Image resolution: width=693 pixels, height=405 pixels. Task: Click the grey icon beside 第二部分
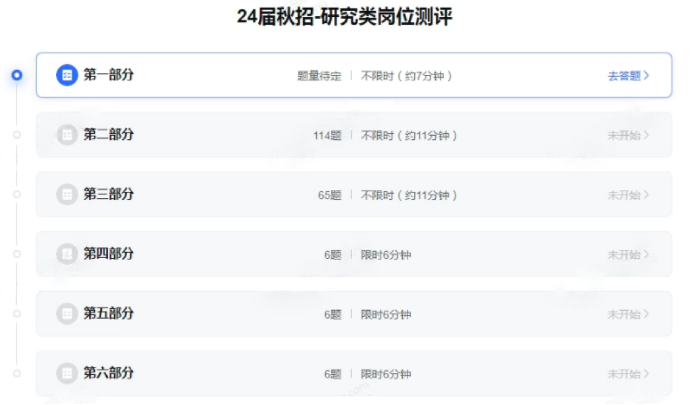pyautogui.click(x=67, y=135)
